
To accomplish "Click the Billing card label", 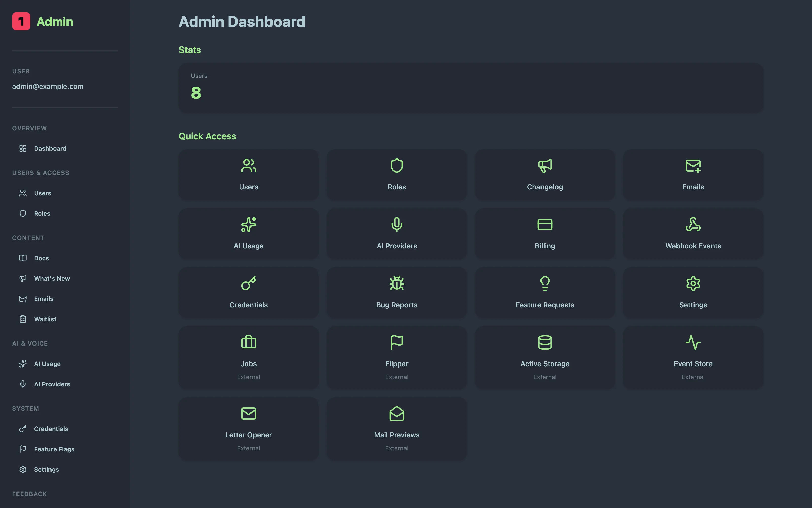I will (x=545, y=246).
